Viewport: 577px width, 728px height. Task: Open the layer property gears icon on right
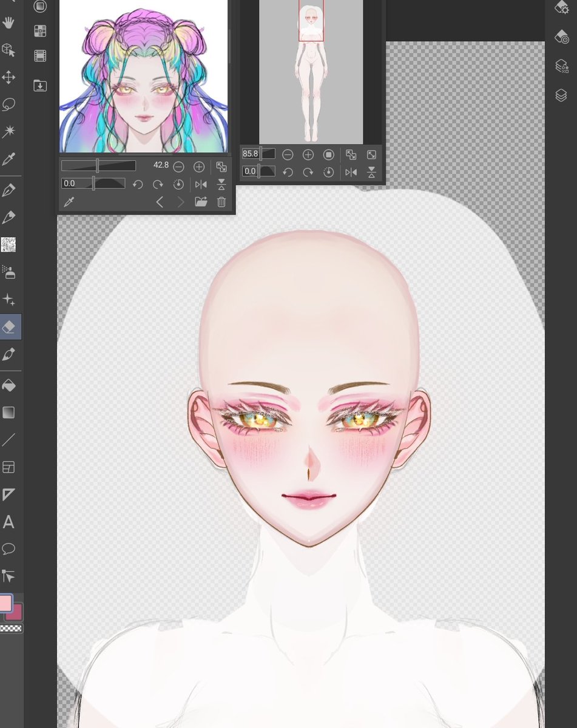tap(561, 66)
